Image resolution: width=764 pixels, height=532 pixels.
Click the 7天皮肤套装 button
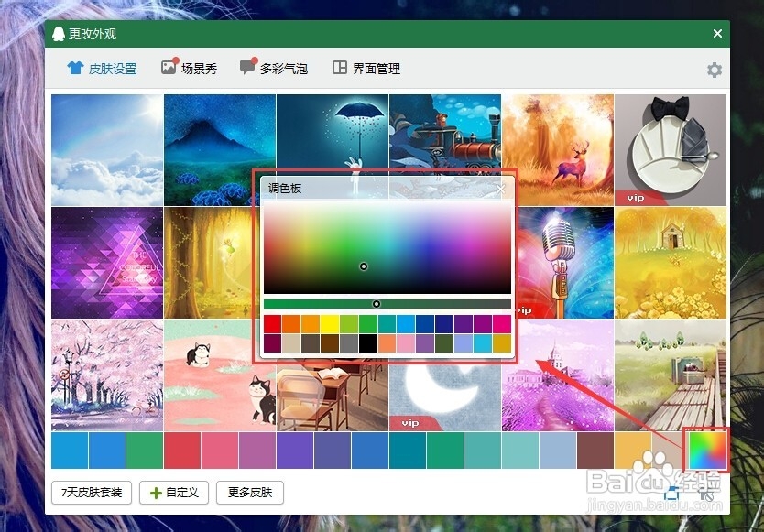pos(90,492)
